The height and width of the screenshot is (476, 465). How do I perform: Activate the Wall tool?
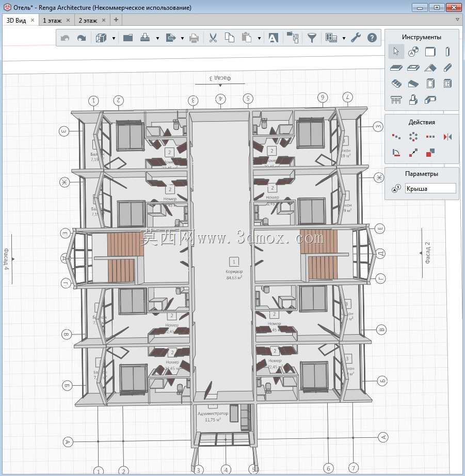(x=430, y=52)
